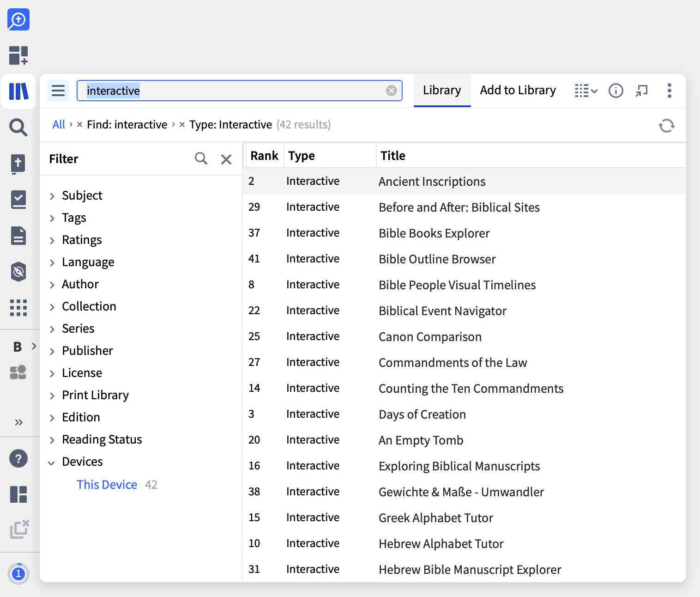Search within the Filter panel
Image resolution: width=700 pixels, height=597 pixels.
click(x=201, y=159)
